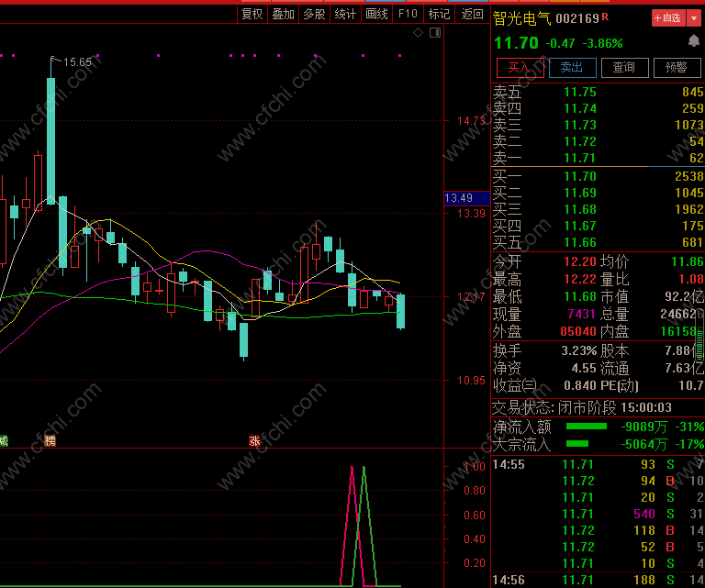Image resolution: width=705 pixels, height=588 pixels.
Task: Click the 榜 marker on chart
Action: click(x=50, y=440)
